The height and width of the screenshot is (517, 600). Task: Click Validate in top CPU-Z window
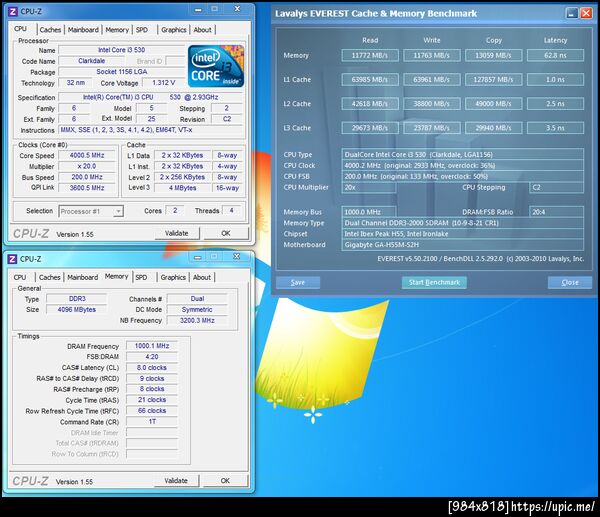coord(177,233)
